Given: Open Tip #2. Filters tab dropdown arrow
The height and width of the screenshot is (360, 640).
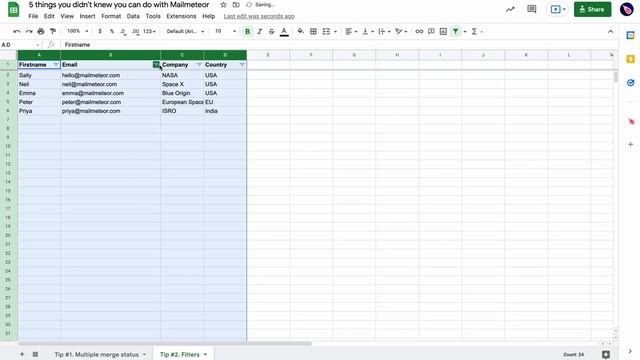Looking at the screenshot, I should pyautogui.click(x=205, y=354).
